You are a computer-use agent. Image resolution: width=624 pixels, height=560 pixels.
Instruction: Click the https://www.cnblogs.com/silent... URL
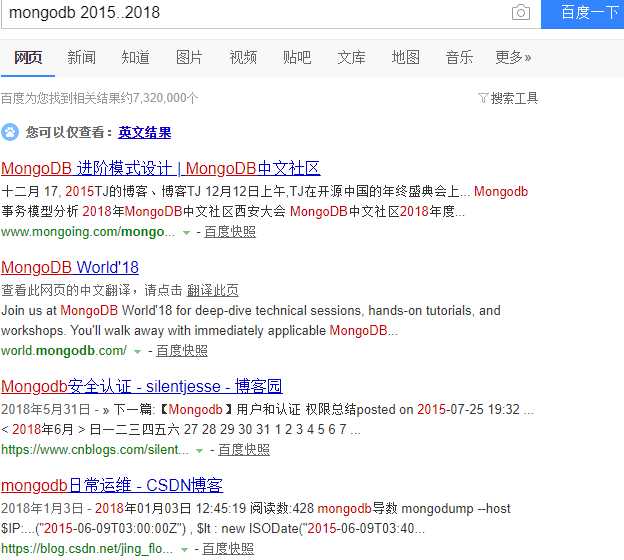pyautogui.click(x=95, y=450)
